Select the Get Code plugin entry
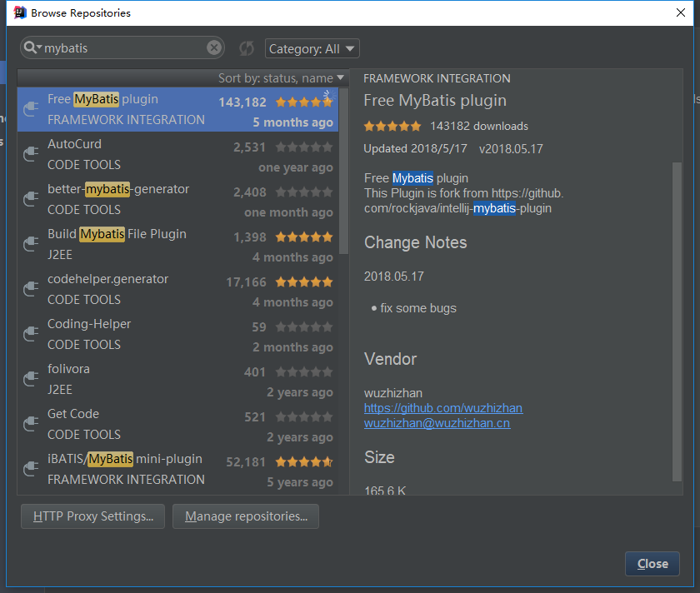Viewport: 700px width, 593px height. pos(177,424)
